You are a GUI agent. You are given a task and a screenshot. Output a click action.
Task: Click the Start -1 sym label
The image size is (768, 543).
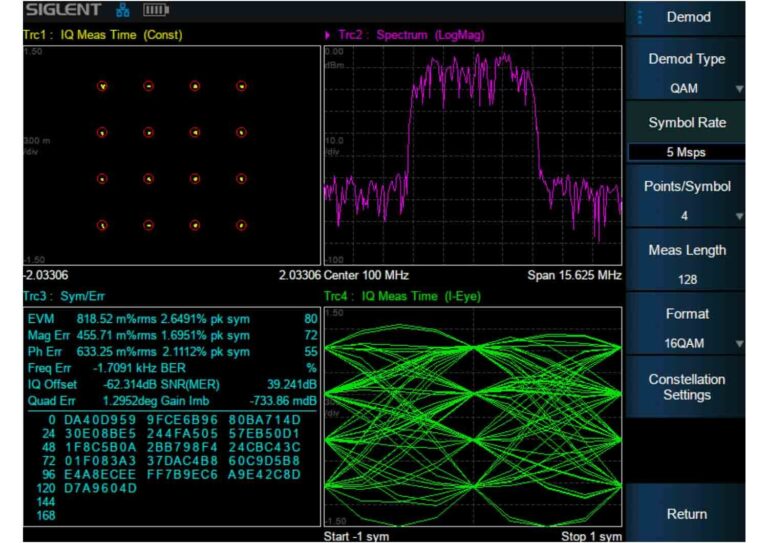(x=356, y=537)
